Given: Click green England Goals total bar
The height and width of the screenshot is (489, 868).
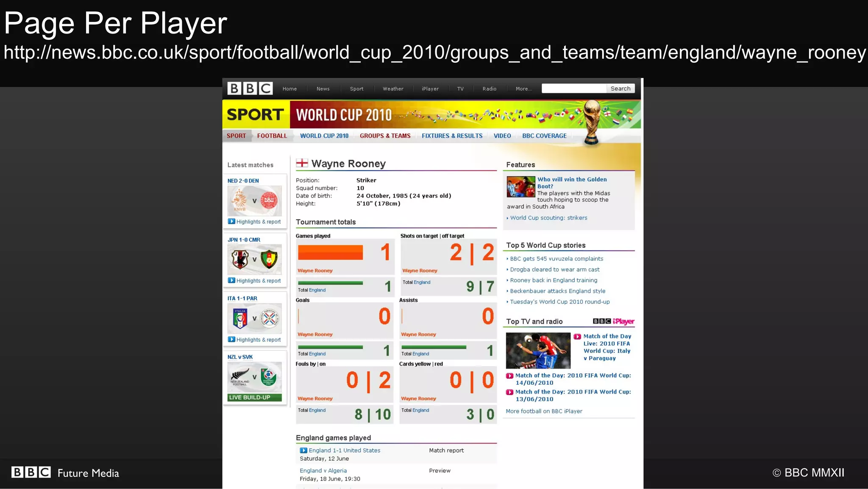Looking at the screenshot, I should coord(330,347).
